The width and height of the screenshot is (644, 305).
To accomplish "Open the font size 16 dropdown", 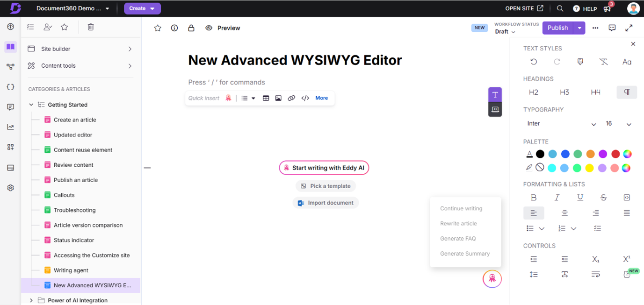I will click(x=618, y=124).
